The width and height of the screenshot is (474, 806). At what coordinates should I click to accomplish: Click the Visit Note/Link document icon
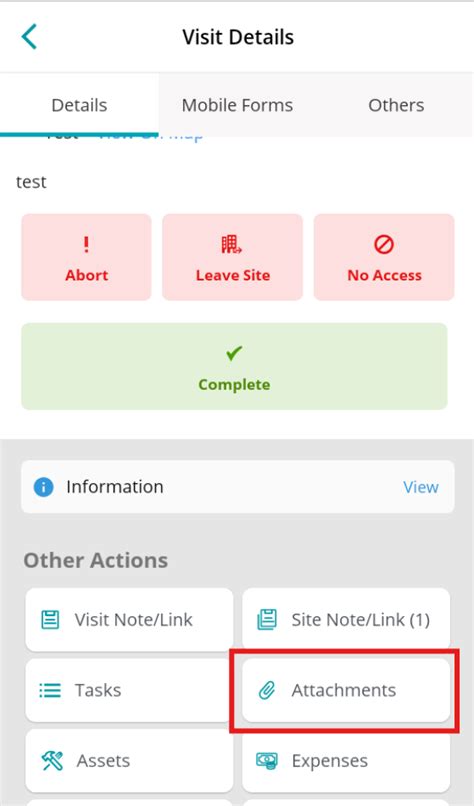(x=50, y=620)
